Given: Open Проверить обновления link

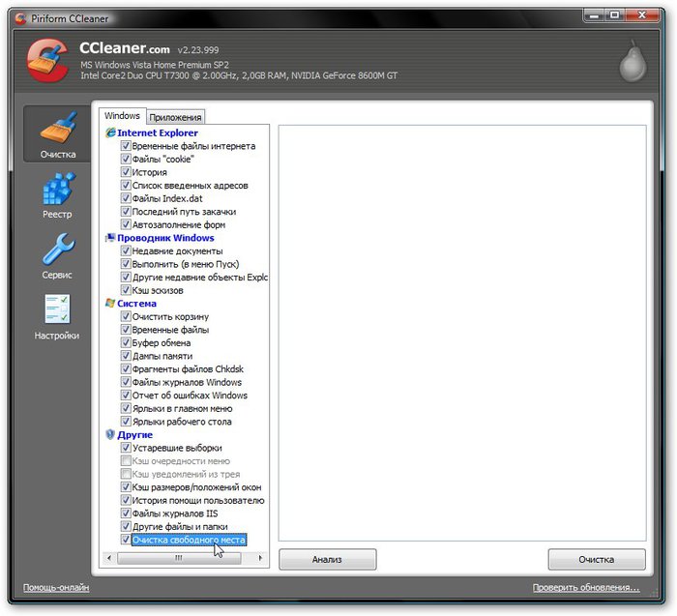Looking at the screenshot, I should pos(586,588).
